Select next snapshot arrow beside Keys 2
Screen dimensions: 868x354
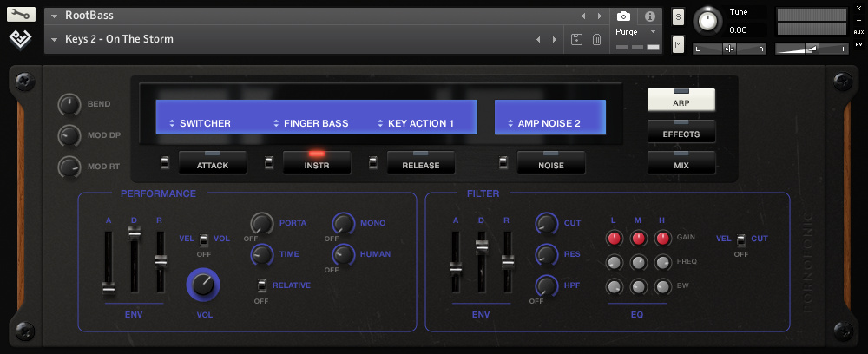[x=554, y=39]
